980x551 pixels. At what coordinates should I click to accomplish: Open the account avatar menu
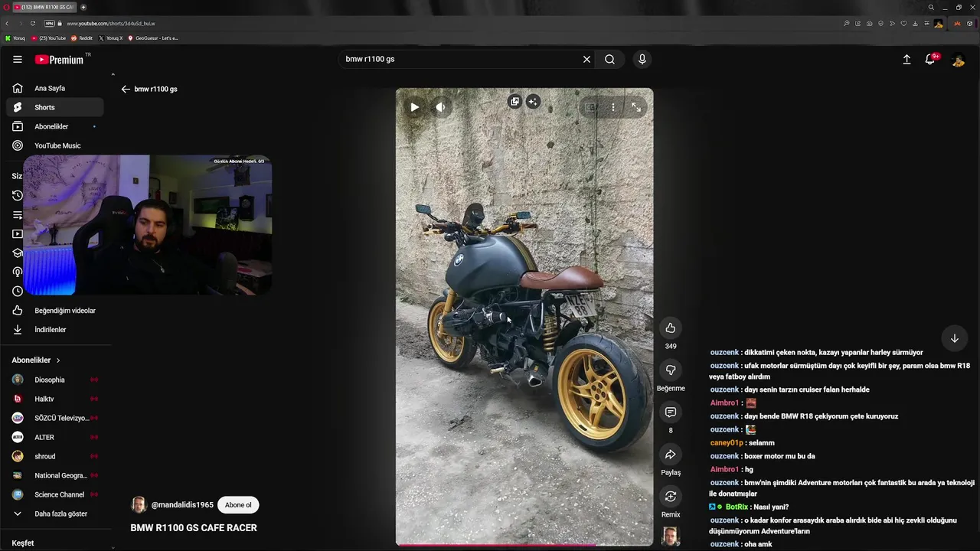coord(958,60)
